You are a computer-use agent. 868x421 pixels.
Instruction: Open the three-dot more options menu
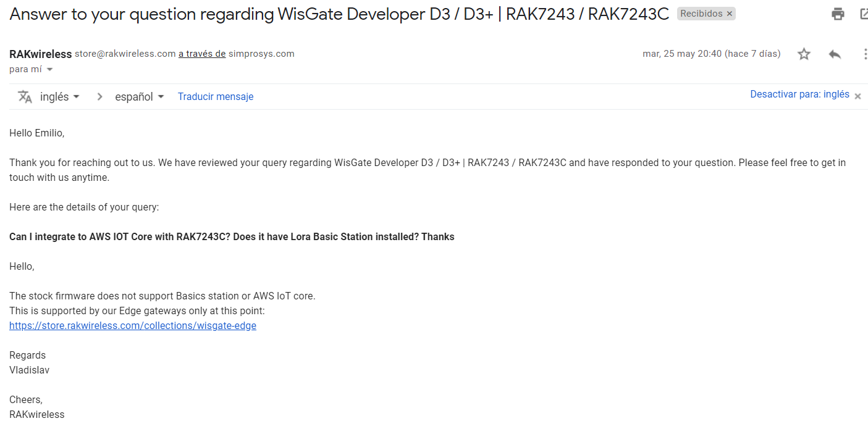click(865, 54)
